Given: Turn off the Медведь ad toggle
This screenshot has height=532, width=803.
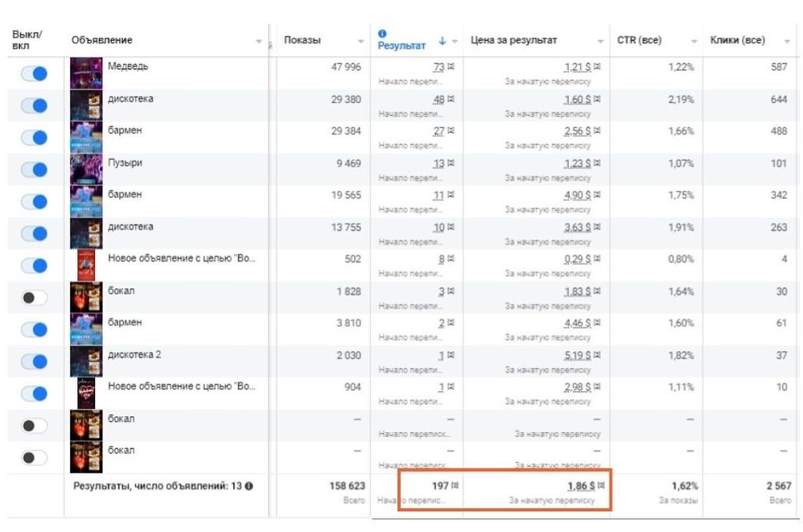Looking at the screenshot, I should point(34,73).
